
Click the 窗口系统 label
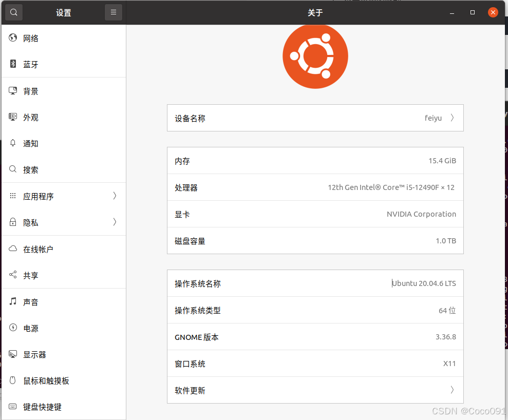click(190, 364)
